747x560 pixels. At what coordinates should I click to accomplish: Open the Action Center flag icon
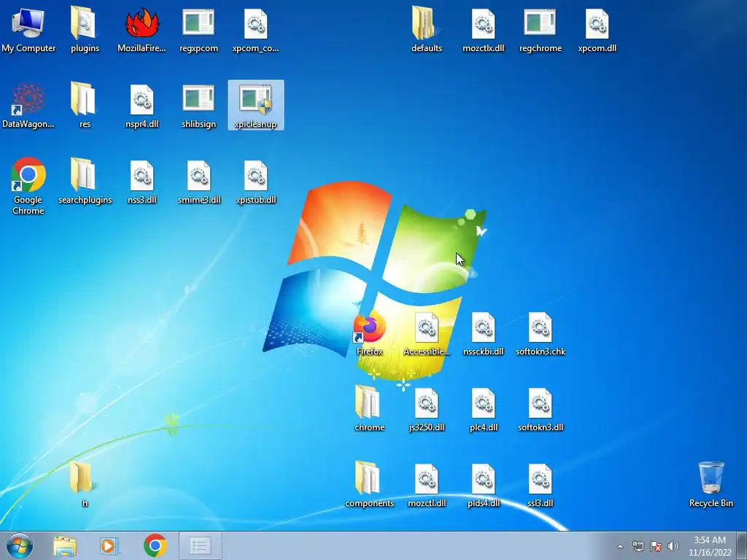click(x=656, y=546)
